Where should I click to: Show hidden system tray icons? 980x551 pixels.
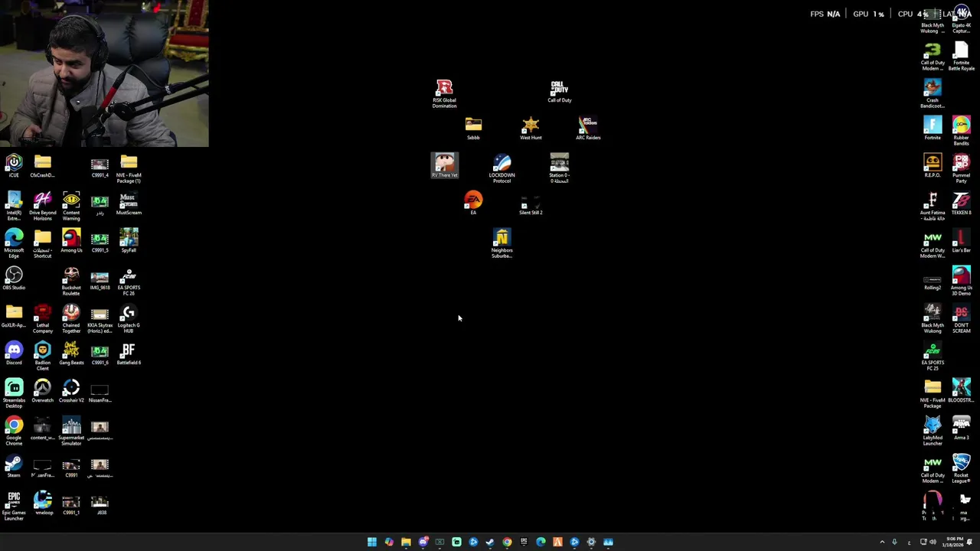pyautogui.click(x=882, y=542)
